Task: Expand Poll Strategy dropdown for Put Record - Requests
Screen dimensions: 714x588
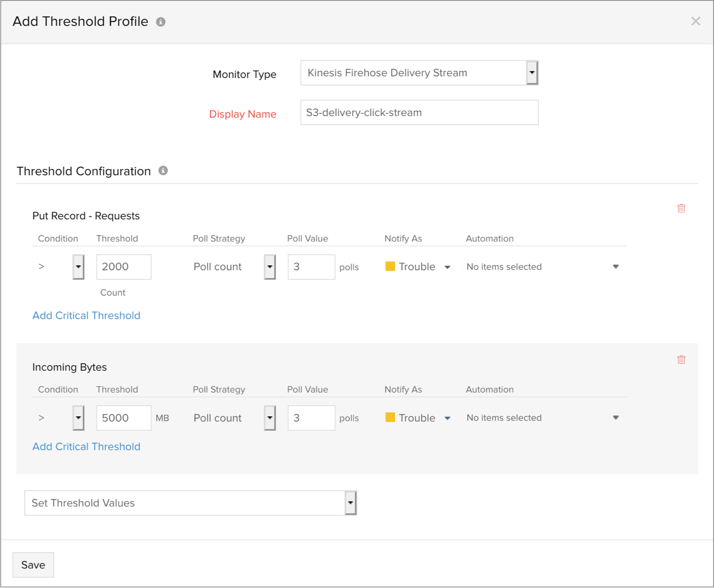Action: coord(270,267)
